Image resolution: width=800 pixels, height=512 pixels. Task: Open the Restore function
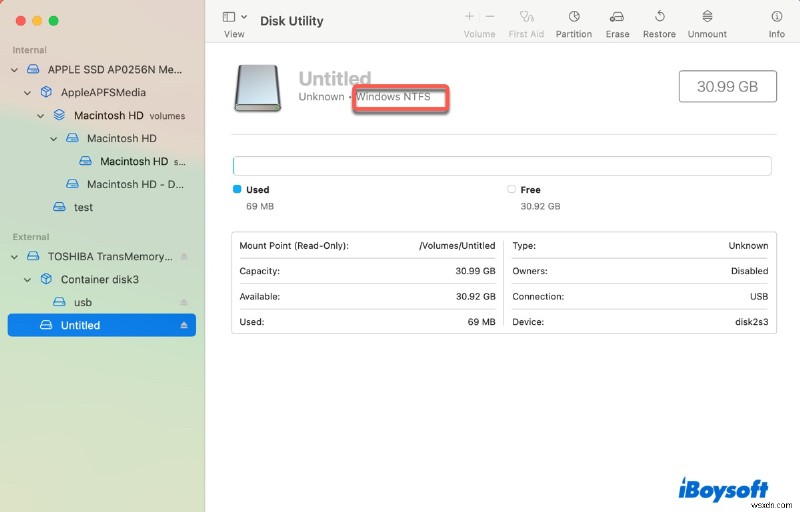tap(659, 23)
